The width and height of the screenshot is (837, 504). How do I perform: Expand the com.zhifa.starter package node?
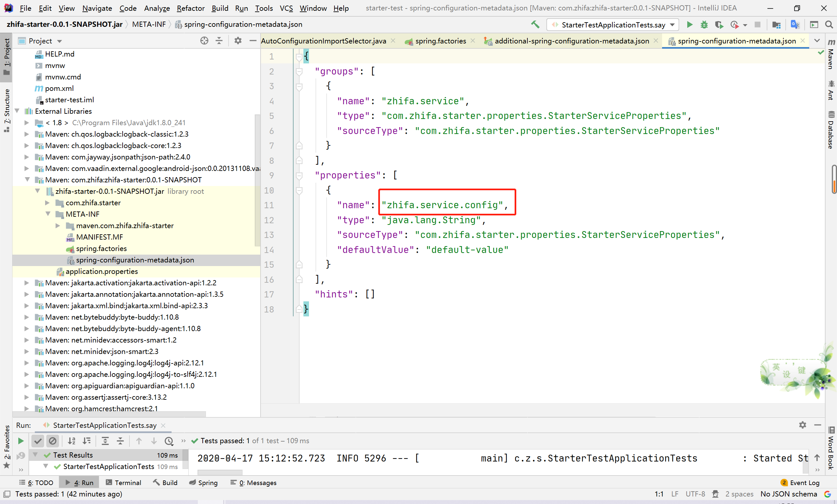point(47,203)
